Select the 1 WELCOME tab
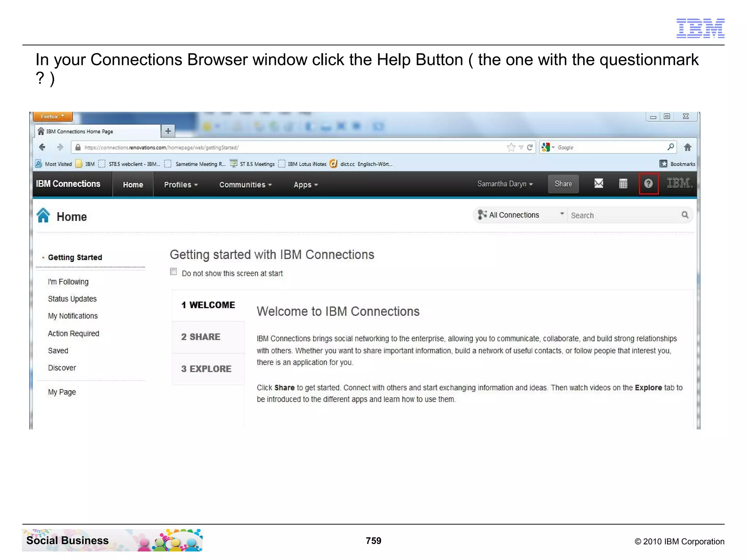Screen dimensions: 747x560 [x=208, y=305]
